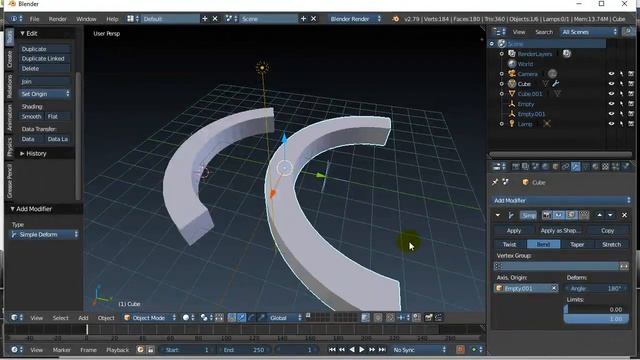Open the Render menu
The height and width of the screenshot is (360, 640).
pos(58,19)
